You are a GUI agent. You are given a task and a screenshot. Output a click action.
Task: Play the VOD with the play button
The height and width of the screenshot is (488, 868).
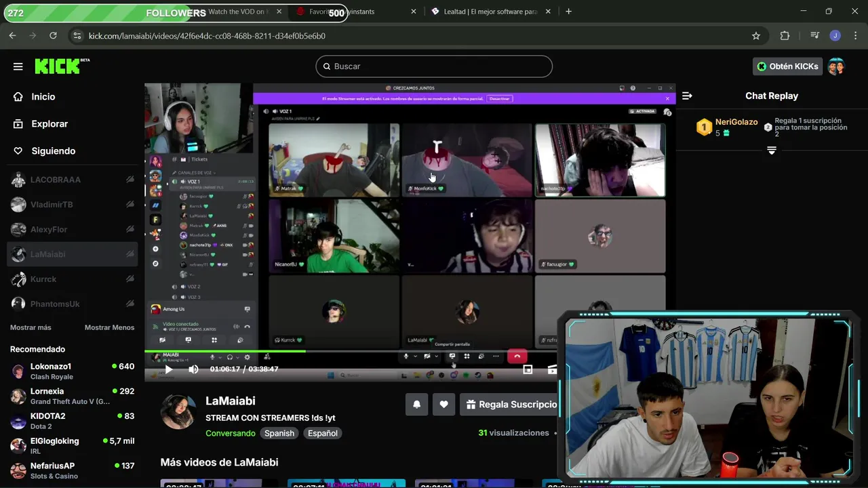[168, 369]
